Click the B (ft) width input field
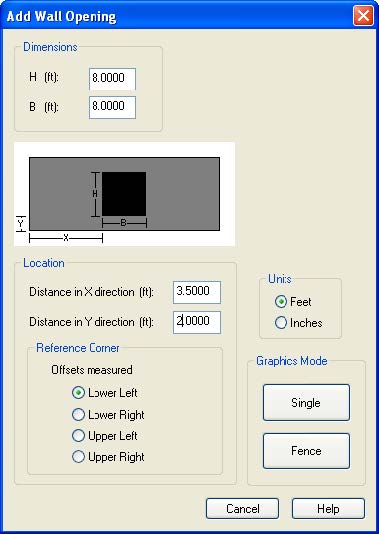 click(112, 107)
